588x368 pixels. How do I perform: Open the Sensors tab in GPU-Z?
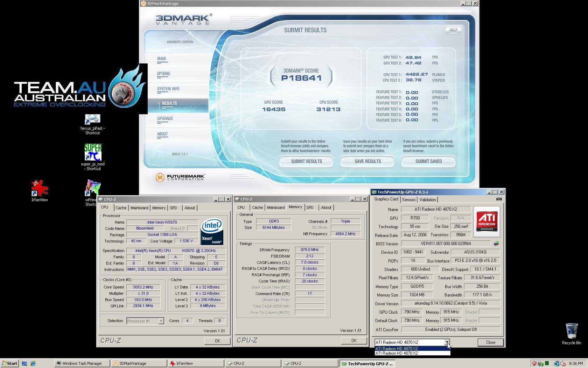coord(409,199)
